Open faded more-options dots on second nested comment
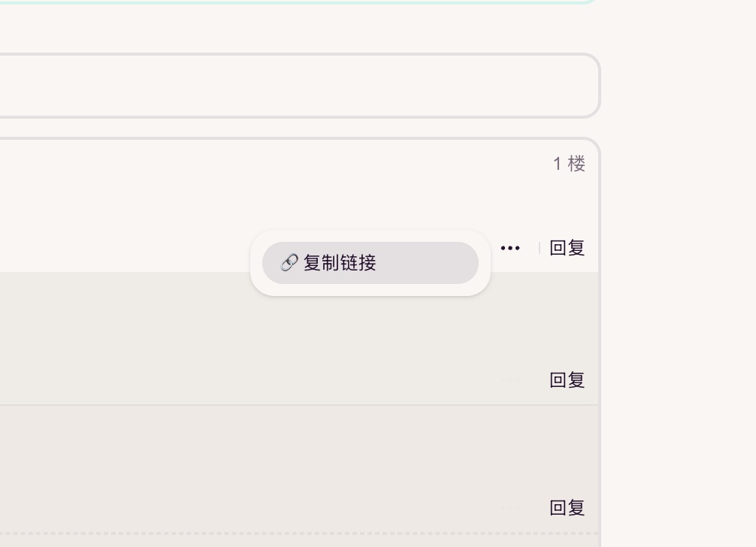 click(x=511, y=509)
